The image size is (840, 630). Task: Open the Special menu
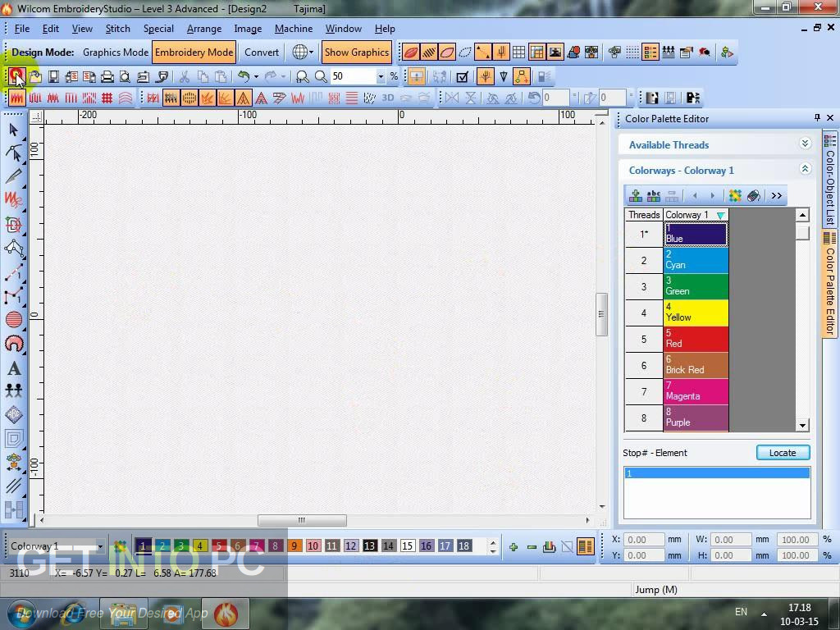click(x=158, y=29)
